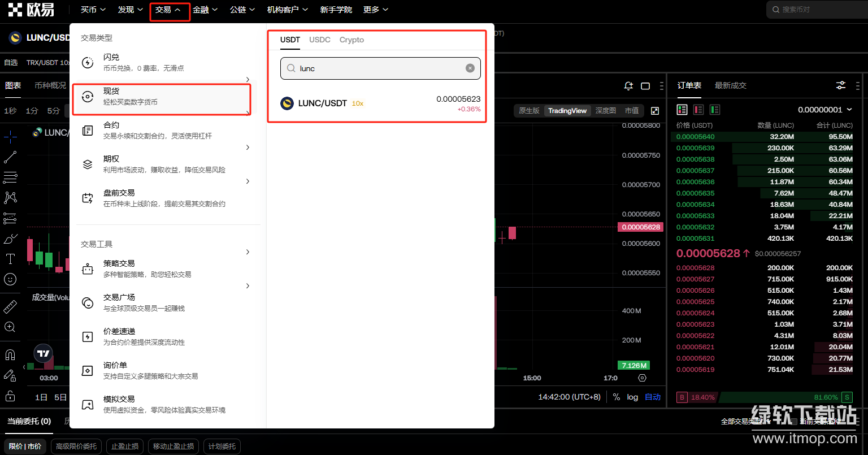
Task: Click the 策略交易 robot icon
Action: (88, 269)
